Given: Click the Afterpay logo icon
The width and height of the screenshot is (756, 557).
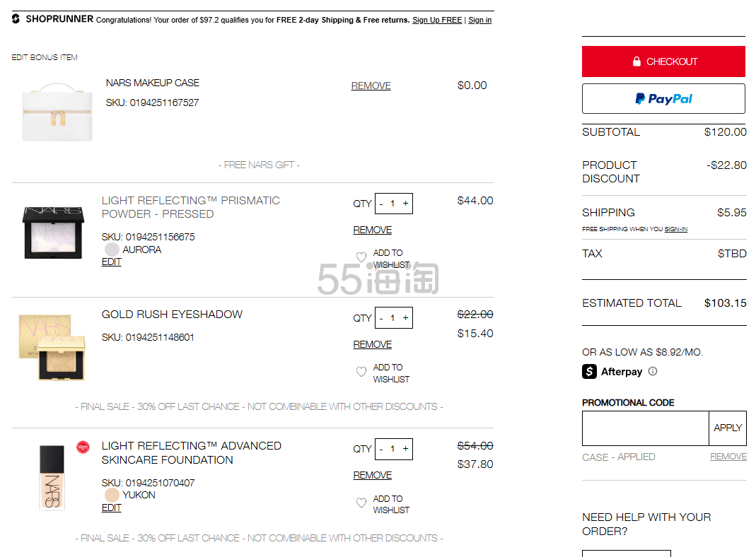Looking at the screenshot, I should pos(590,372).
